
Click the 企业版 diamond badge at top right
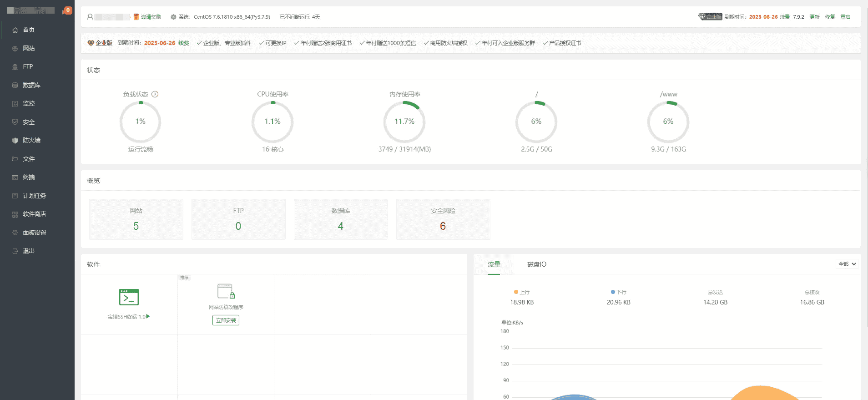[710, 17]
